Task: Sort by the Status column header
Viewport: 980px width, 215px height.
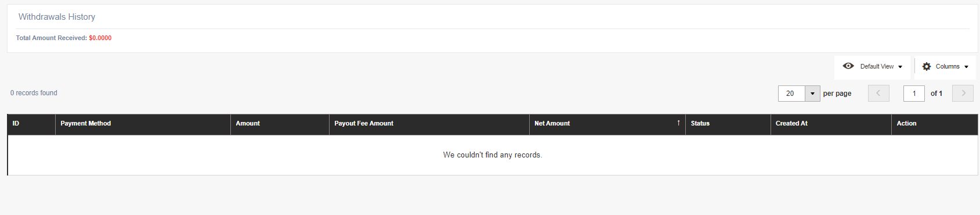Action: pyautogui.click(x=728, y=124)
